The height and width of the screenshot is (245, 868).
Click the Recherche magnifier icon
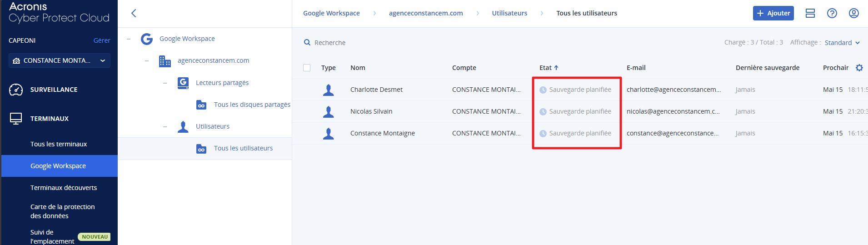point(307,42)
